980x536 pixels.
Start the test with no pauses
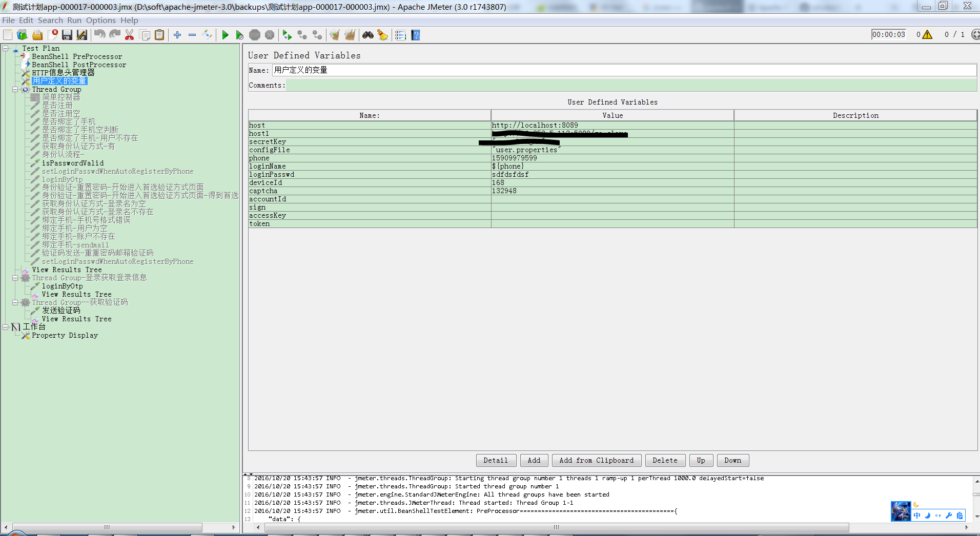(x=239, y=35)
